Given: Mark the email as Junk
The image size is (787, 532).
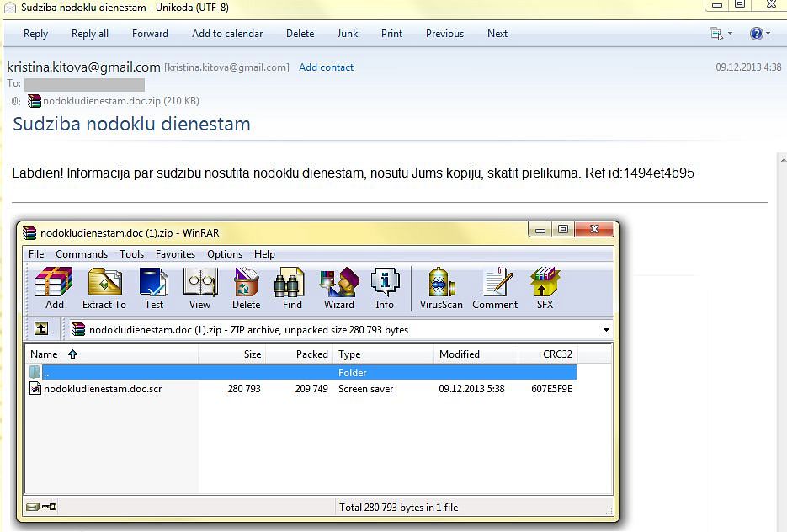Looking at the screenshot, I should (348, 34).
